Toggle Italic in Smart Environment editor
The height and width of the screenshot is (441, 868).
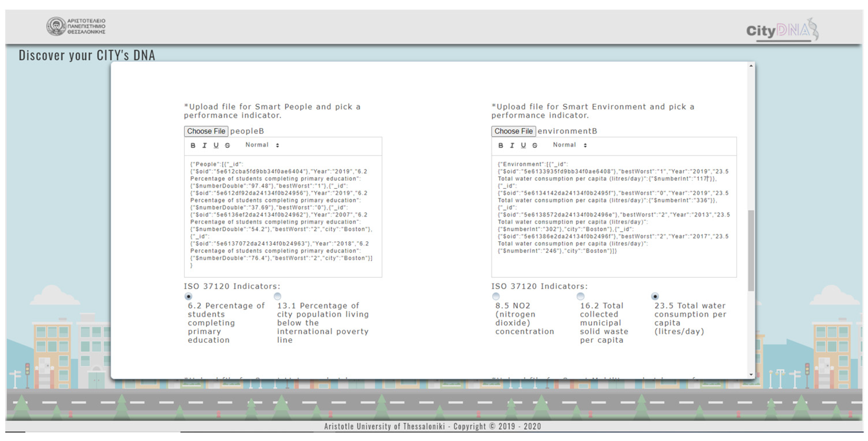pos(512,145)
